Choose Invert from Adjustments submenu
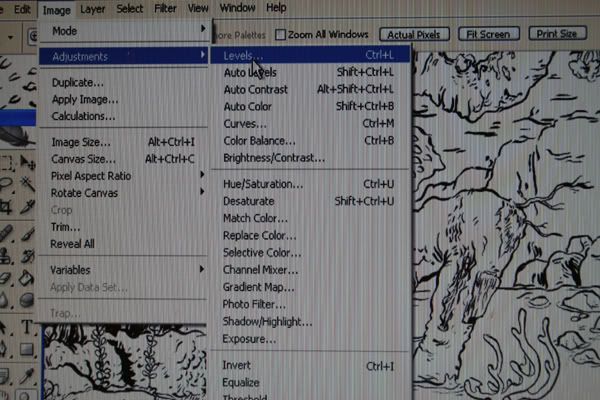The width and height of the screenshot is (600, 400). coord(310,366)
